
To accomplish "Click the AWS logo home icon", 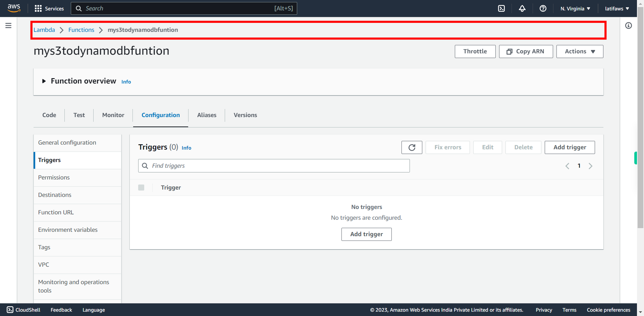I will (14, 8).
